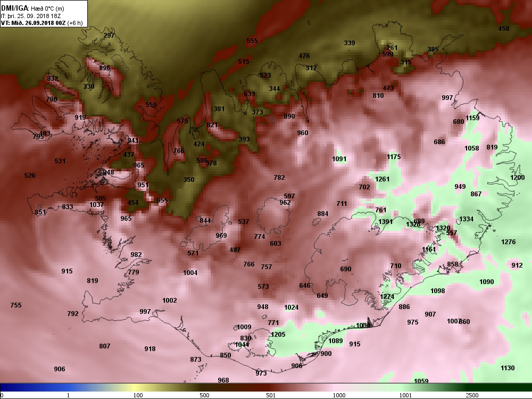Select the map value 884

click(x=323, y=214)
